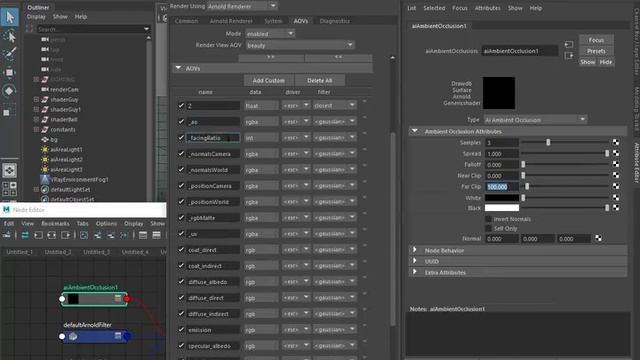Open Attribute Editor Selected menu
The image size is (640, 360).
coord(434,8)
